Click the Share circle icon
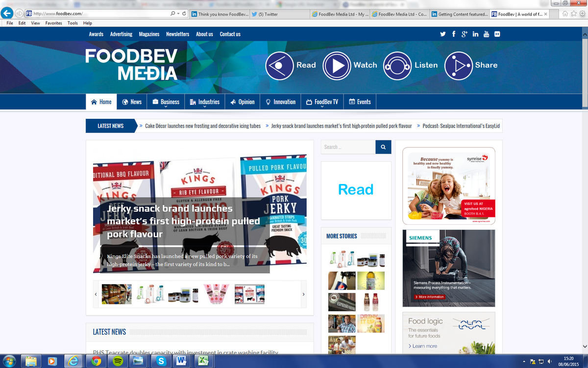588x368 pixels. 459,66
